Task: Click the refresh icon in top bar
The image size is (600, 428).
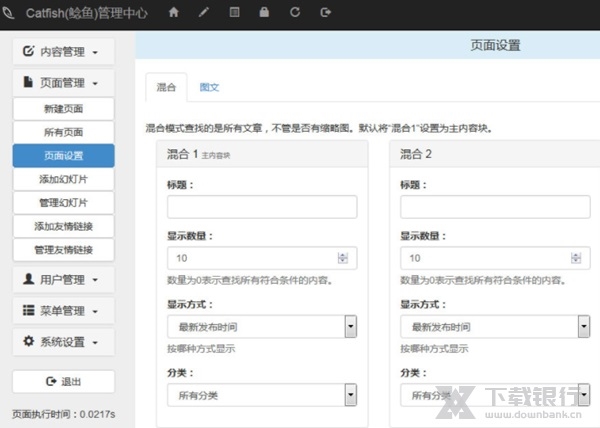Action: [294, 12]
